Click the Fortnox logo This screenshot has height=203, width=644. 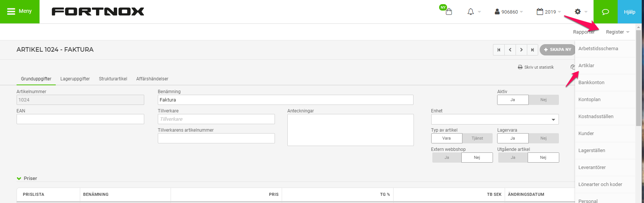(98, 12)
